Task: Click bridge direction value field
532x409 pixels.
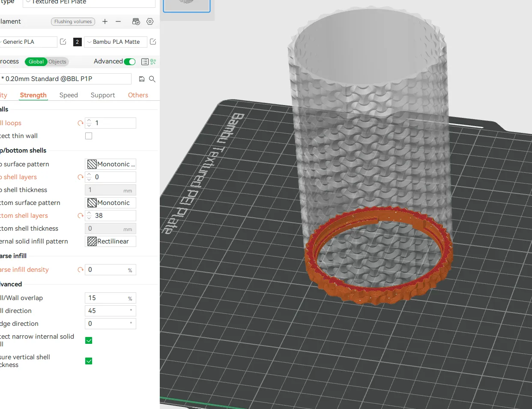Action: (x=111, y=324)
